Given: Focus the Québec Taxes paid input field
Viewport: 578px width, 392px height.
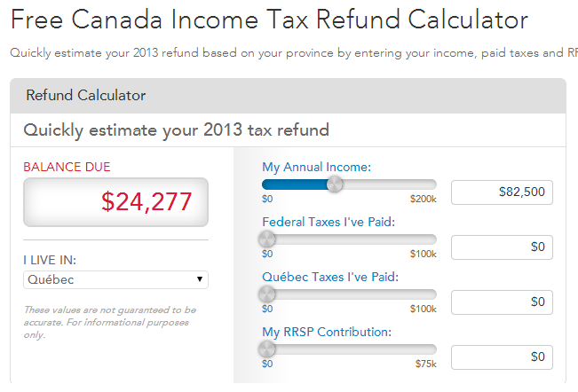Looking at the screenshot, I should 502,302.
